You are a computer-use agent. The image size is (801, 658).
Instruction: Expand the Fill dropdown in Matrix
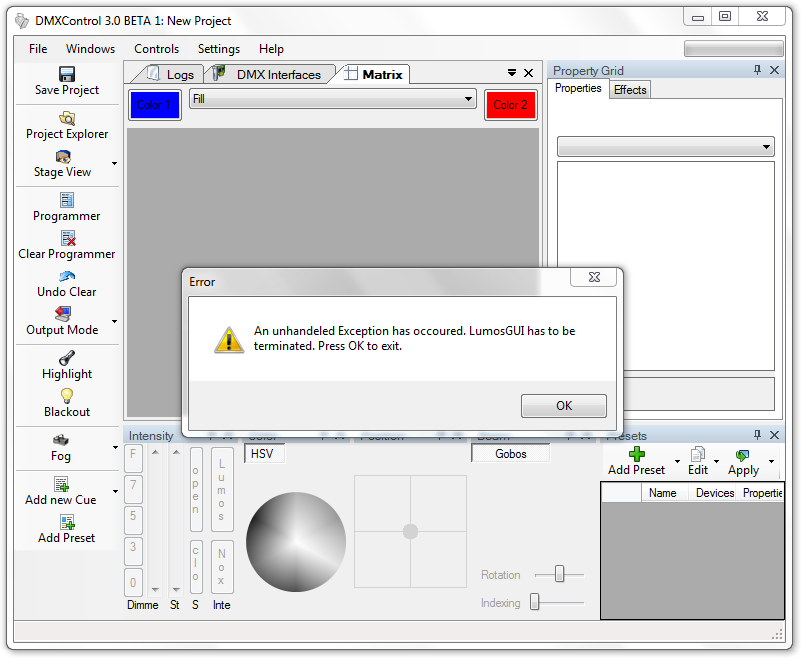tap(469, 99)
